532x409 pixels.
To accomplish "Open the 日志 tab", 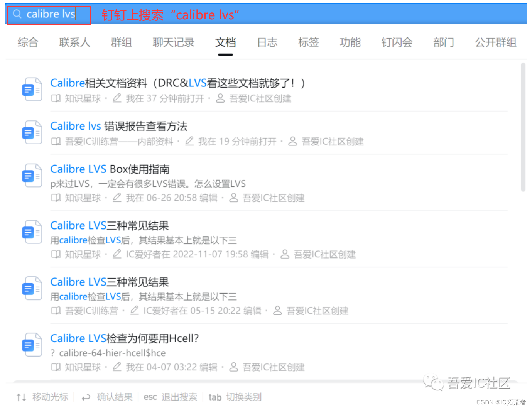I will click(267, 42).
